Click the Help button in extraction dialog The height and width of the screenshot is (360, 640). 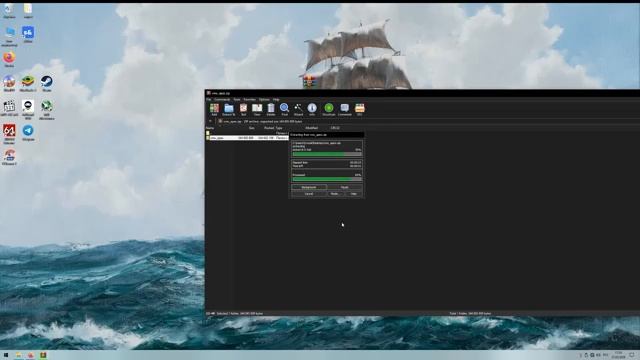pyautogui.click(x=353, y=193)
